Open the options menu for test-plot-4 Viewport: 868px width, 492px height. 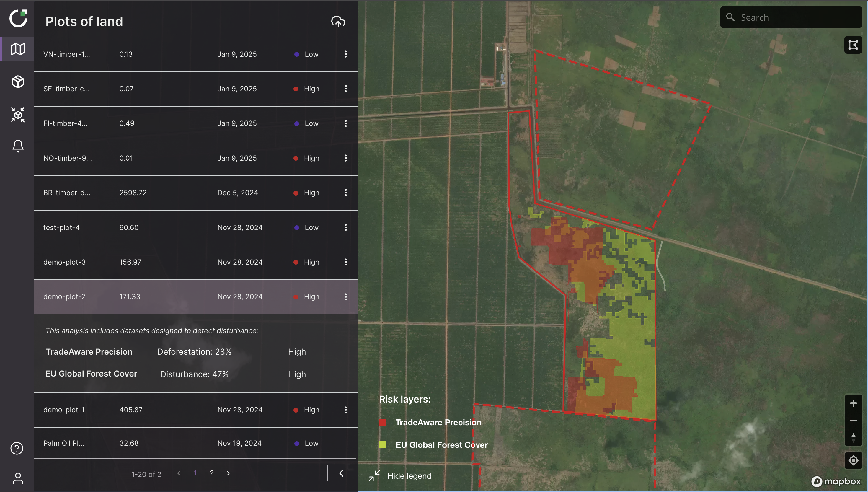[x=345, y=227]
